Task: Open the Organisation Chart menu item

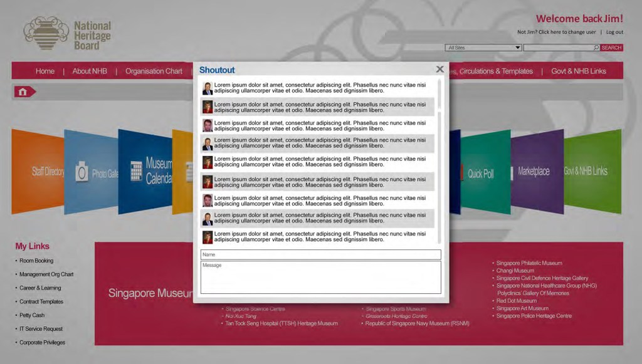Action: (154, 71)
